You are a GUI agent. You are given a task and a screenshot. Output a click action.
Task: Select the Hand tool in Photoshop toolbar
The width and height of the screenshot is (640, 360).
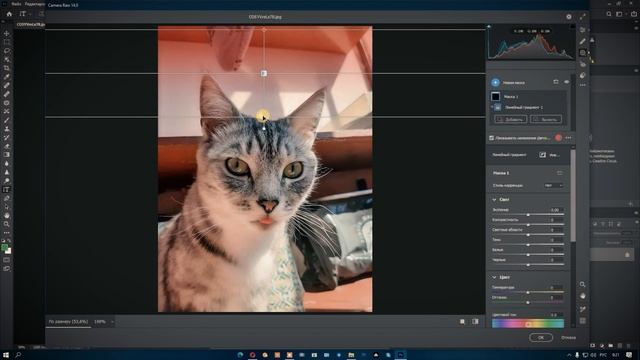[7, 215]
